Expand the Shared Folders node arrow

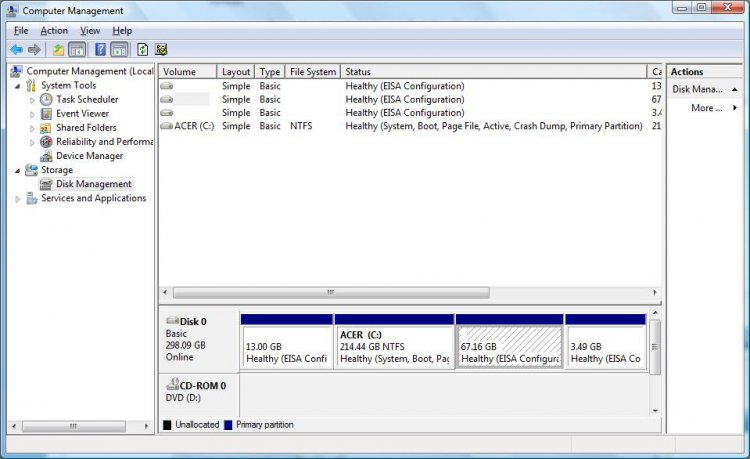32,128
